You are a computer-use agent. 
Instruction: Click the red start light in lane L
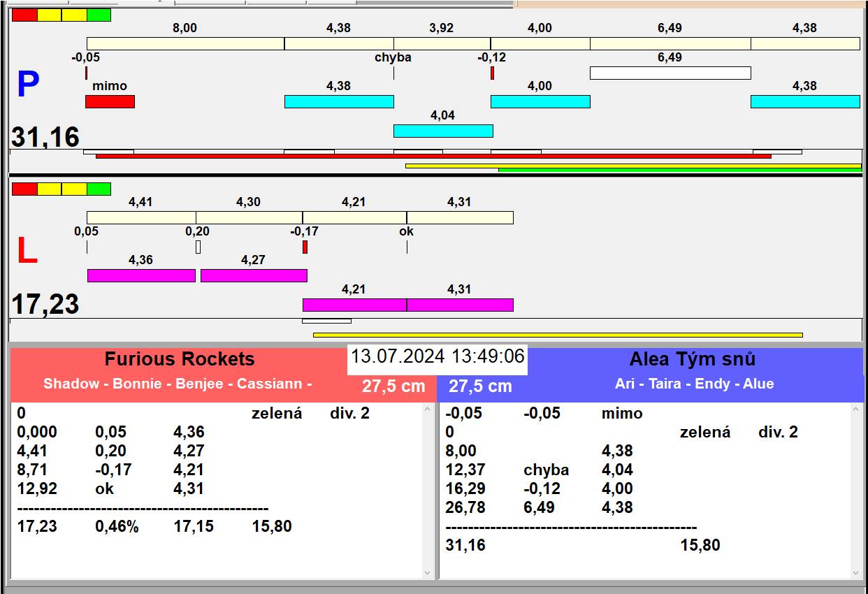pos(24,189)
